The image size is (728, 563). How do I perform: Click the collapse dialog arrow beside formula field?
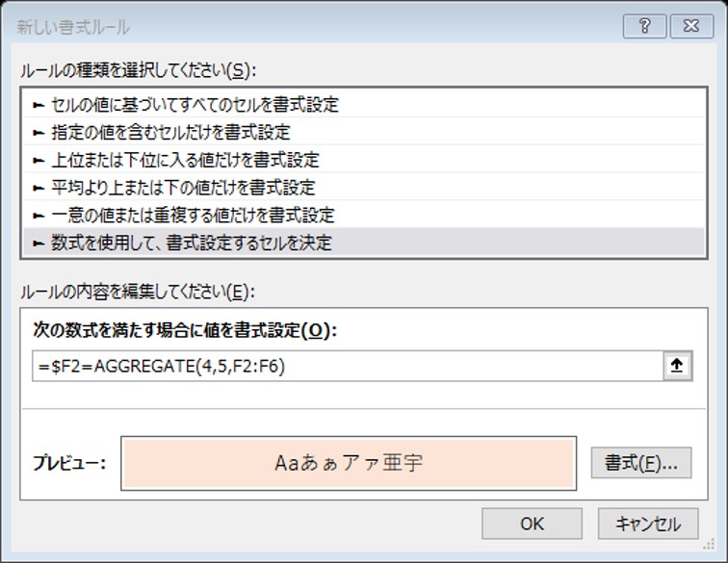click(677, 367)
